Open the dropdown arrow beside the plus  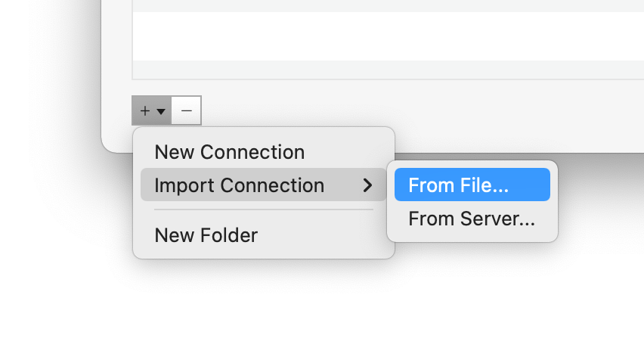point(161,112)
